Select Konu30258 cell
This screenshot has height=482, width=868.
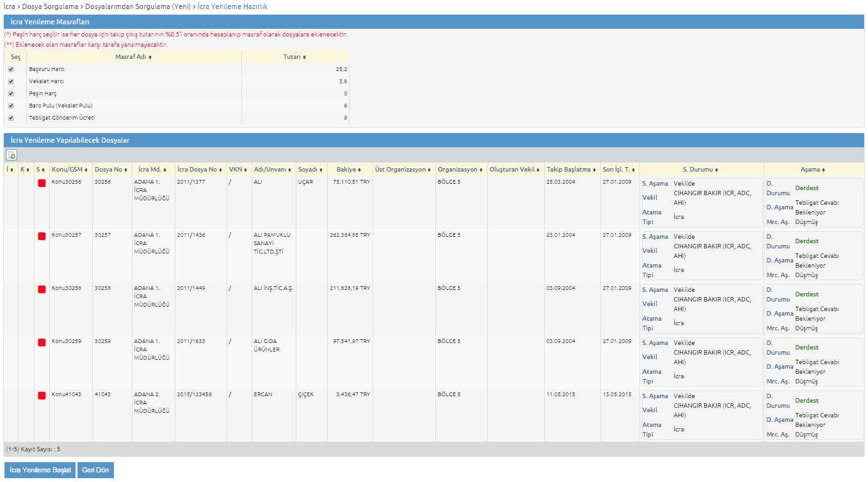click(x=67, y=288)
